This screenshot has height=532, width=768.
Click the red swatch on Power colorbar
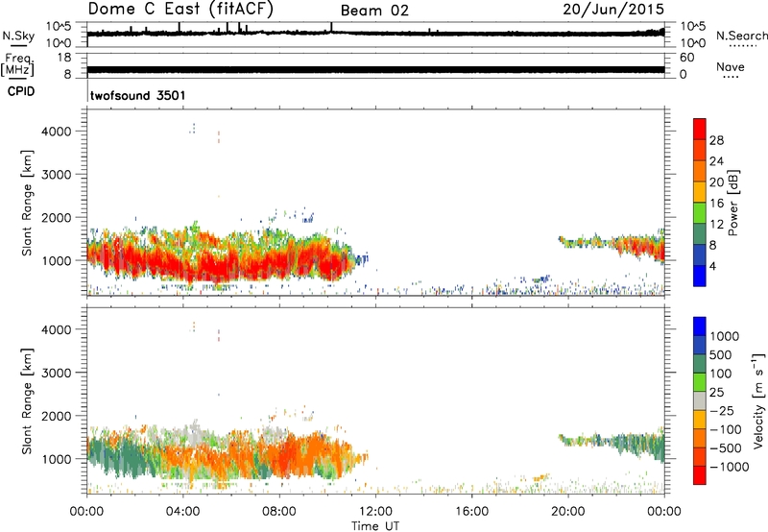[700, 129]
